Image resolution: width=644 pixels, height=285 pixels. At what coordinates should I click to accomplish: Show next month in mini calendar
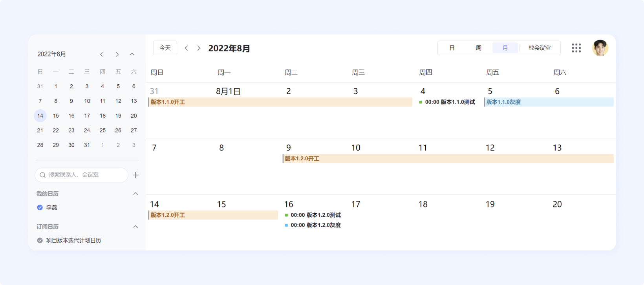(x=117, y=54)
